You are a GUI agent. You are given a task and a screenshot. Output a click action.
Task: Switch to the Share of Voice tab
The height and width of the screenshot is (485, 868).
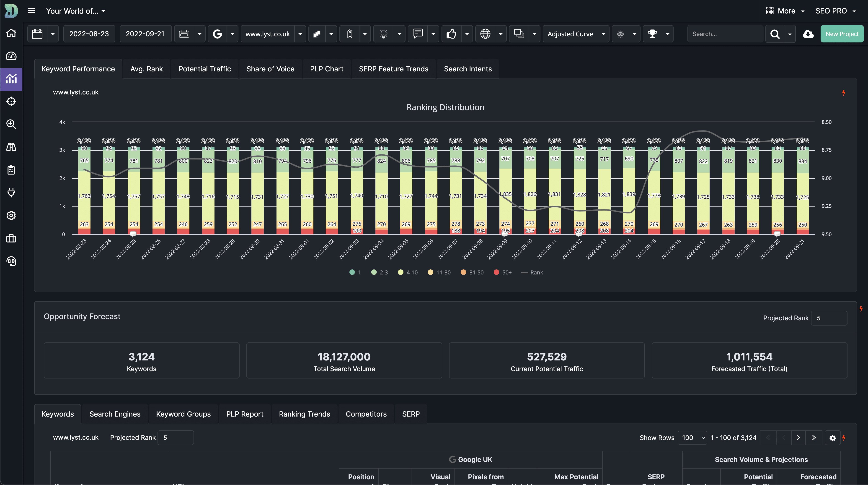[270, 69]
